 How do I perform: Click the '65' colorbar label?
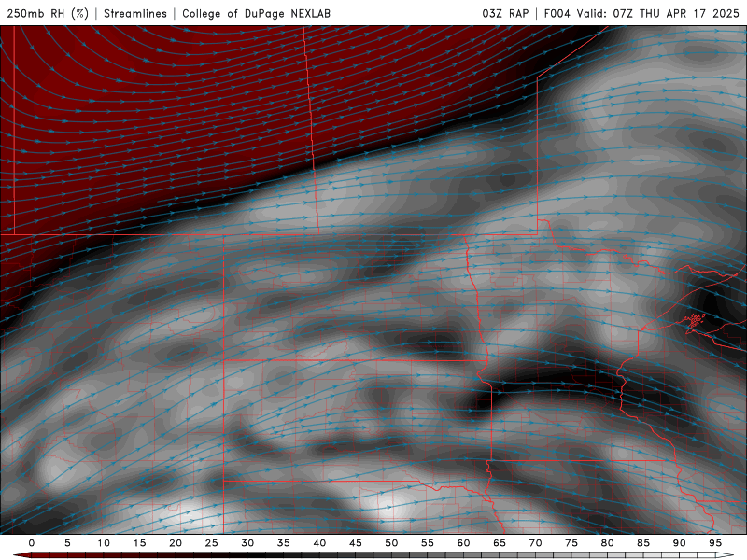pos(500,543)
